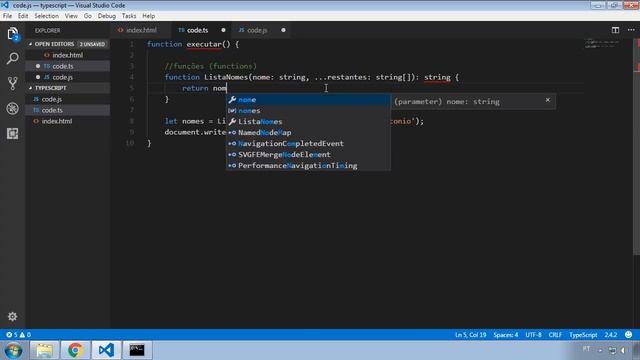This screenshot has width=640, height=360.
Task: Open the Search view in activity bar
Action: pyautogui.click(x=13, y=58)
